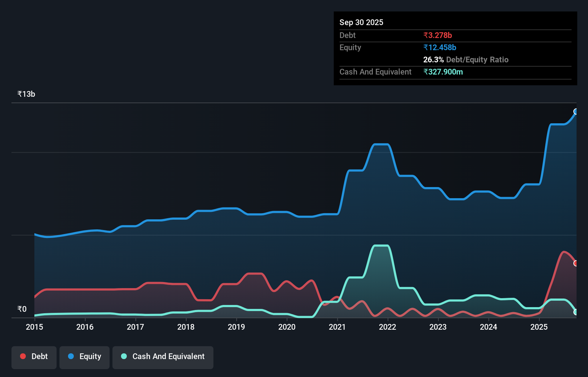Select the teal Cash And Equivalent legend dot

pyautogui.click(x=124, y=356)
